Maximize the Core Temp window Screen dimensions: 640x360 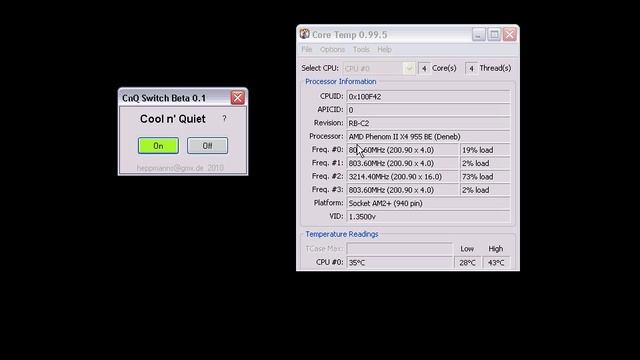(x=494, y=35)
